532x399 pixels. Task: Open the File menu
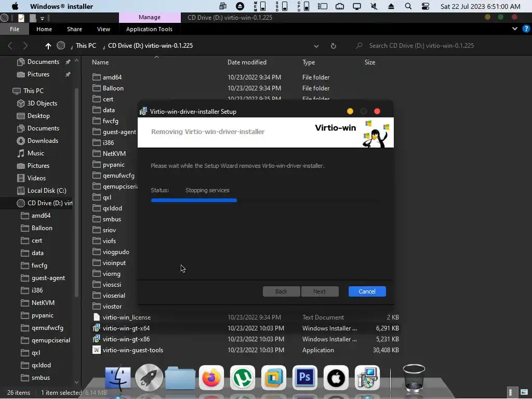(x=15, y=29)
